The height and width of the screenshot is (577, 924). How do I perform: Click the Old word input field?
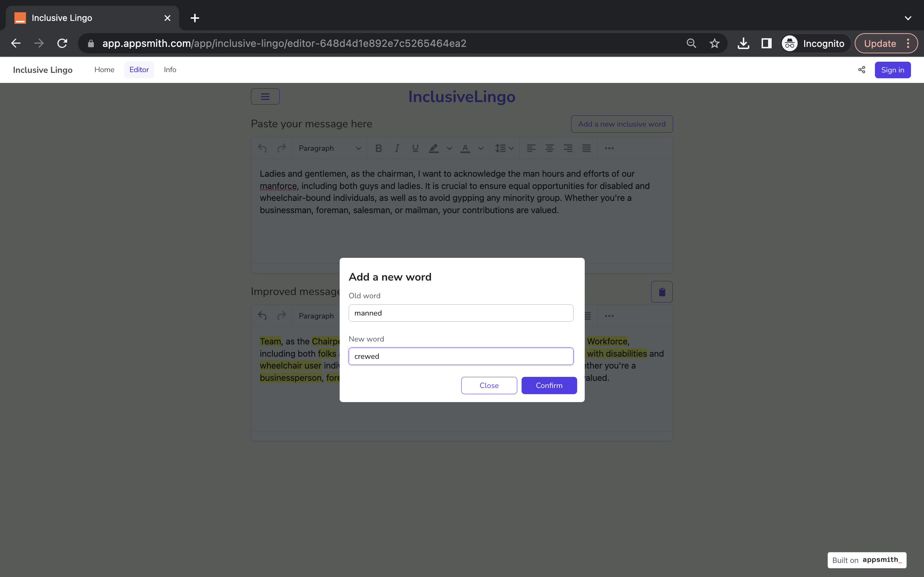(461, 313)
